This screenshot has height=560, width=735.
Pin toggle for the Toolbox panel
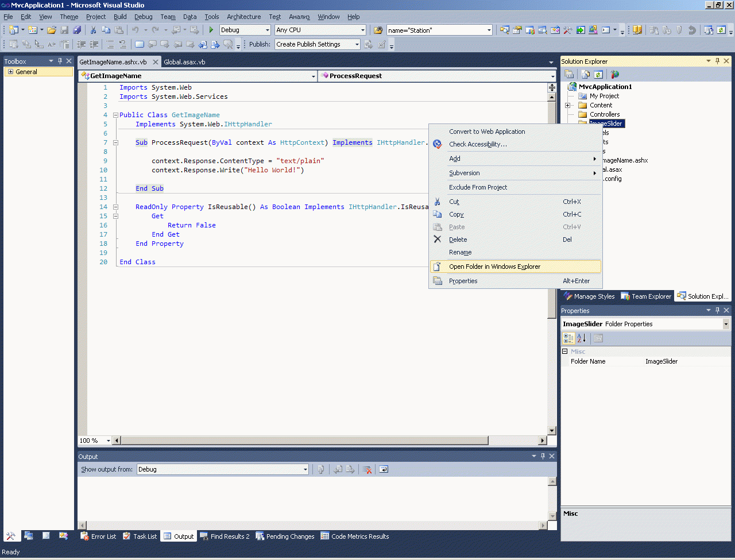(x=60, y=61)
